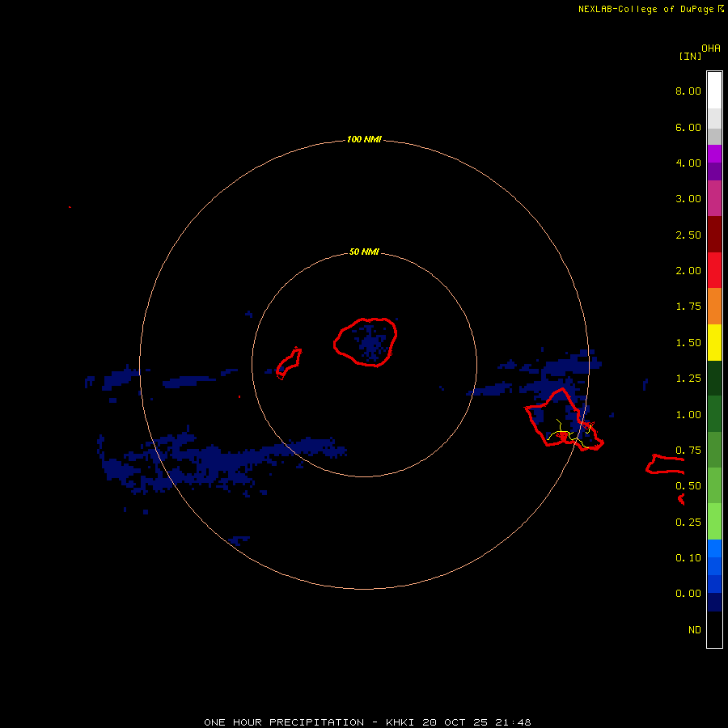Select the 50 NMI range ring label
The image size is (728, 728).
coord(364,252)
